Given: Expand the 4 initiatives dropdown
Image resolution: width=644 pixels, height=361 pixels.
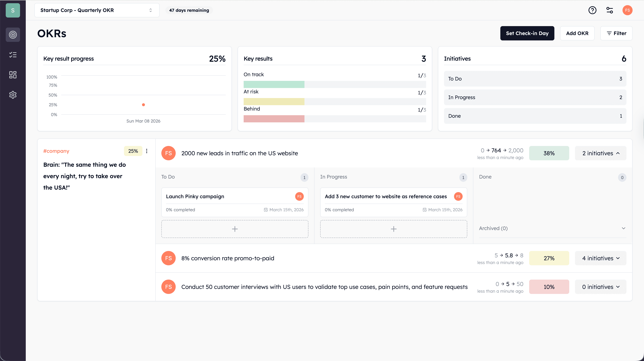Looking at the screenshot, I should coord(601,258).
